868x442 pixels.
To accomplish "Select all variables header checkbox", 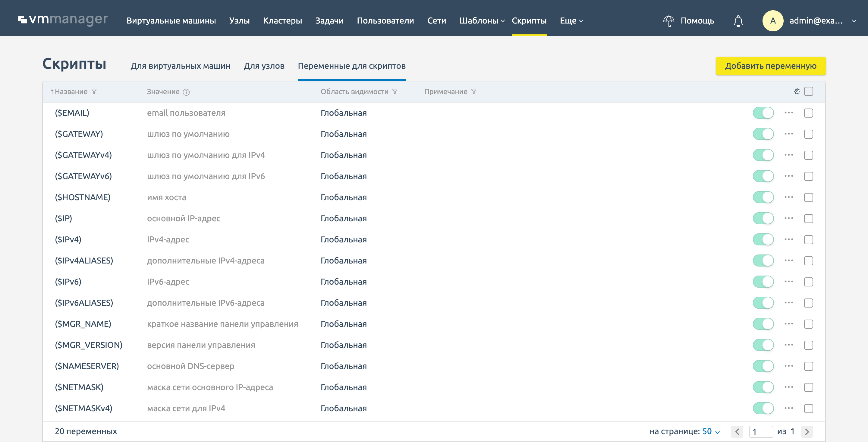I will point(808,91).
